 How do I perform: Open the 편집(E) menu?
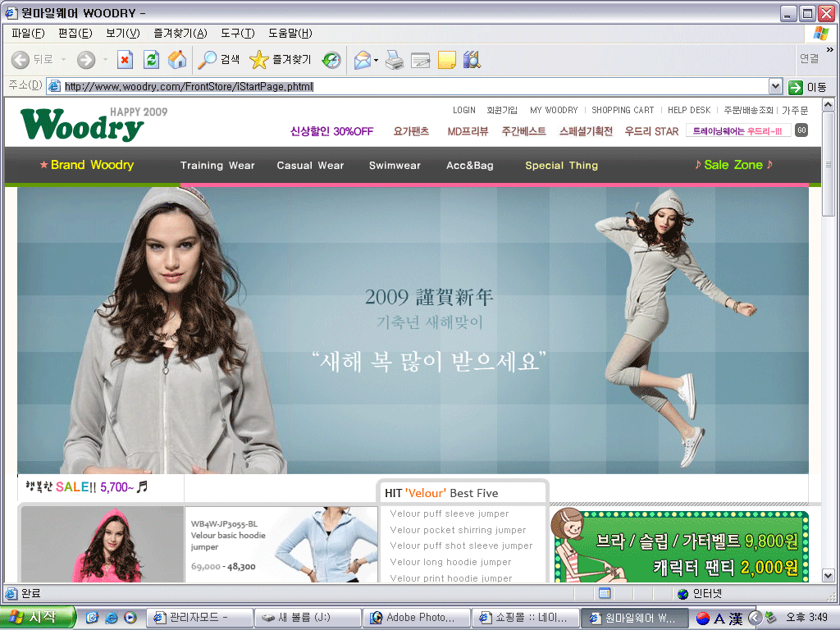click(x=75, y=33)
